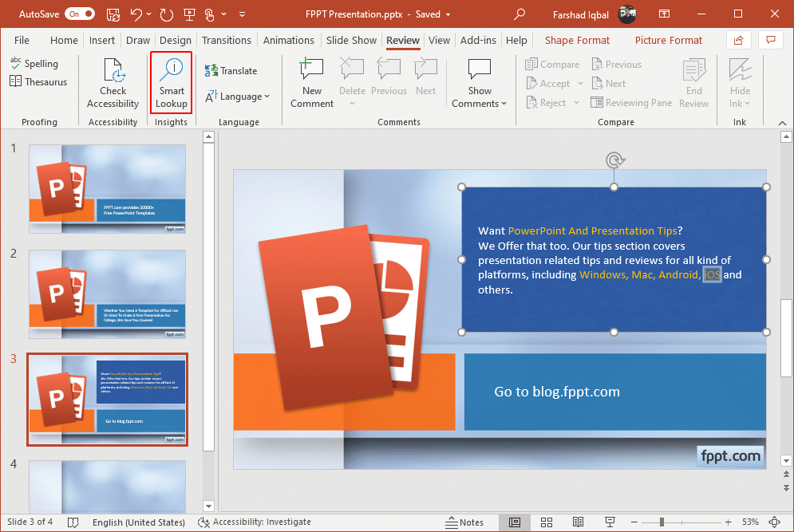This screenshot has width=794, height=532.
Task: Open the Touch/Mouse mode dropdown arrow
Action: coord(223,14)
